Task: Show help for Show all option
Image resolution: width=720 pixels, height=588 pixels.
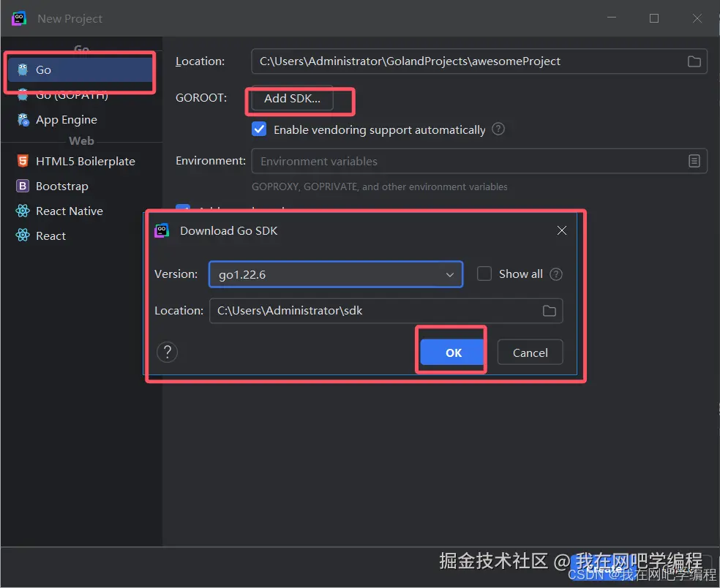Action: 556,274
